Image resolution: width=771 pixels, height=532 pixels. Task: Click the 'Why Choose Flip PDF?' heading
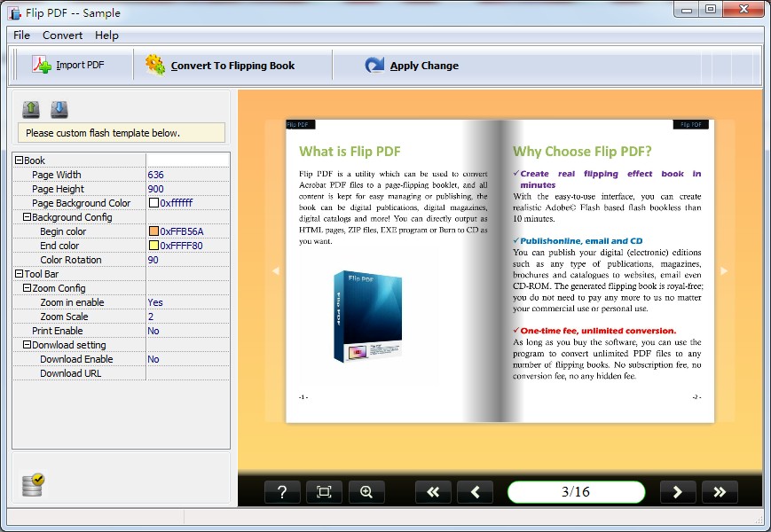pyautogui.click(x=582, y=152)
